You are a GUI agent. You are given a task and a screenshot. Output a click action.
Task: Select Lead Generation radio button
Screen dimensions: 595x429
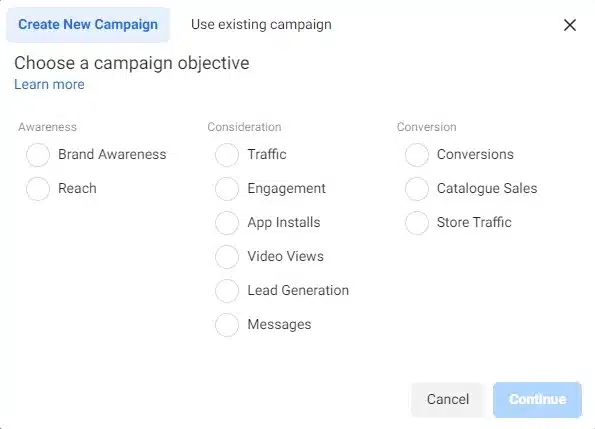[227, 291]
